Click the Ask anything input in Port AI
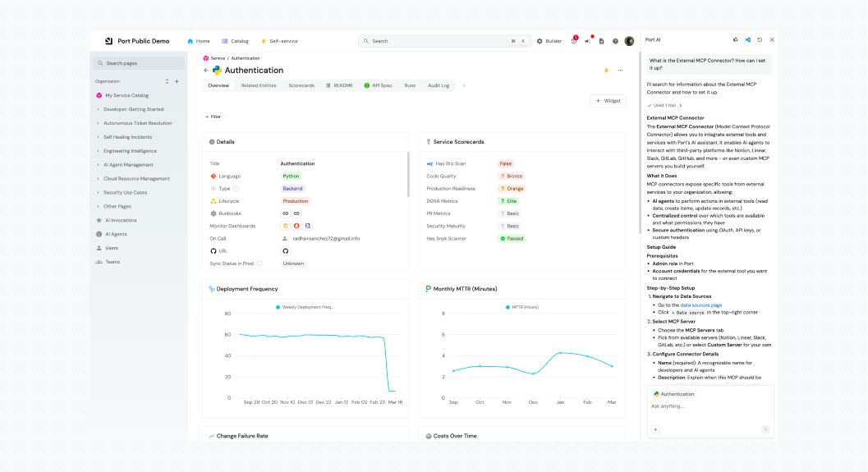 click(x=710, y=406)
